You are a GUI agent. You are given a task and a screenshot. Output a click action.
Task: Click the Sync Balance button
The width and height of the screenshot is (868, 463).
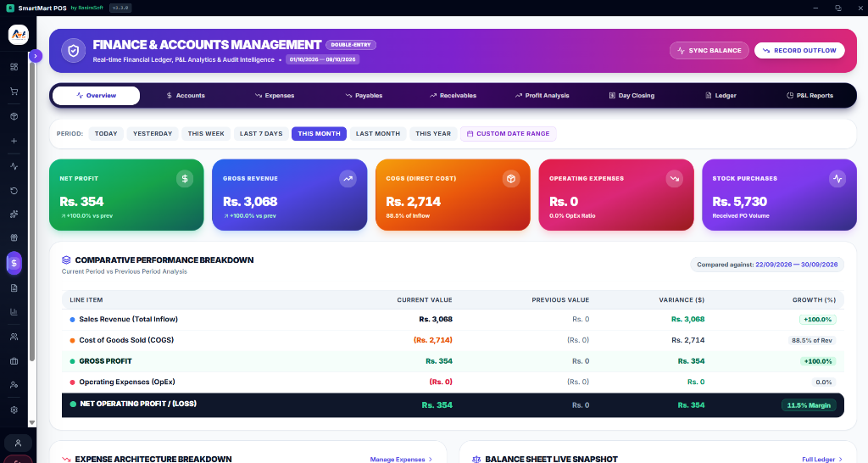tap(709, 50)
